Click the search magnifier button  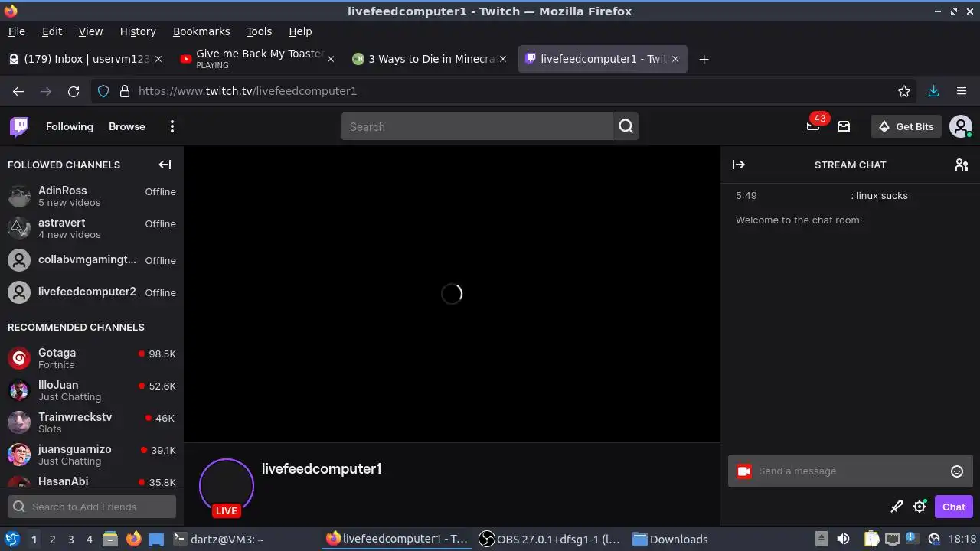626,126
